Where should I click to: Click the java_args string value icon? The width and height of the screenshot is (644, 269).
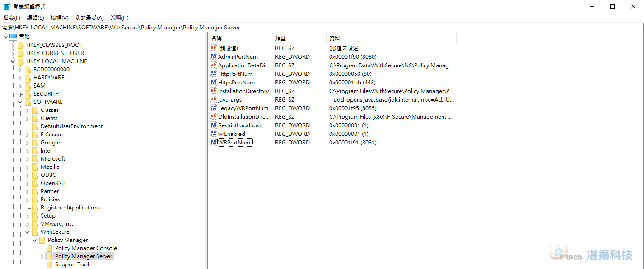pos(214,100)
